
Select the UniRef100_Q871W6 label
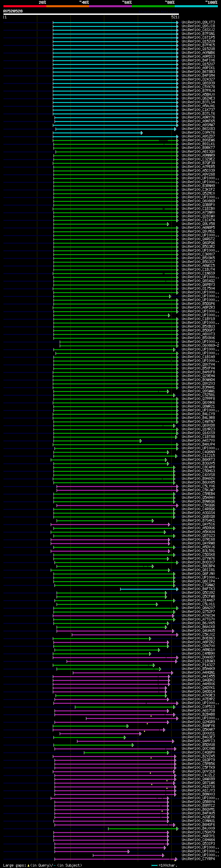point(198,783)
